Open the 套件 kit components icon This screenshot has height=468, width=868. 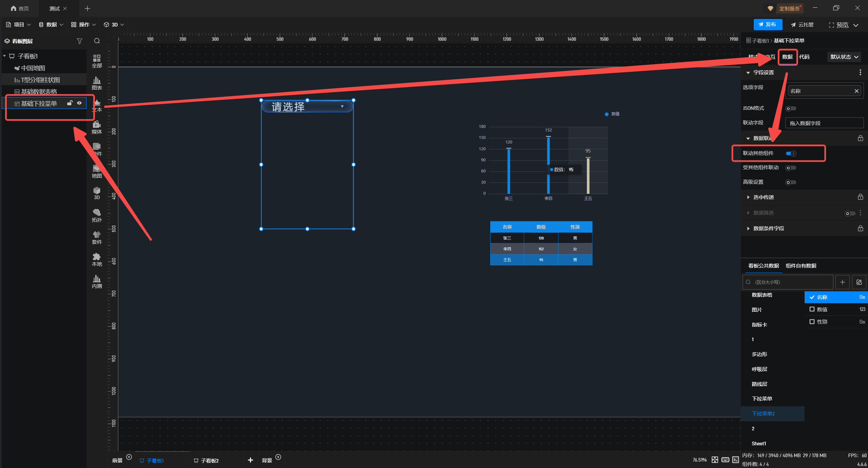point(97,237)
